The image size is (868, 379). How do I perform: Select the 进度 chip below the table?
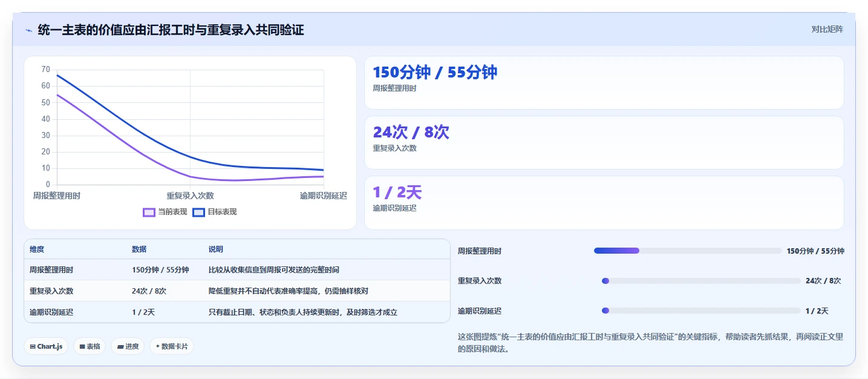pyautogui.click(x=128, y=346)
